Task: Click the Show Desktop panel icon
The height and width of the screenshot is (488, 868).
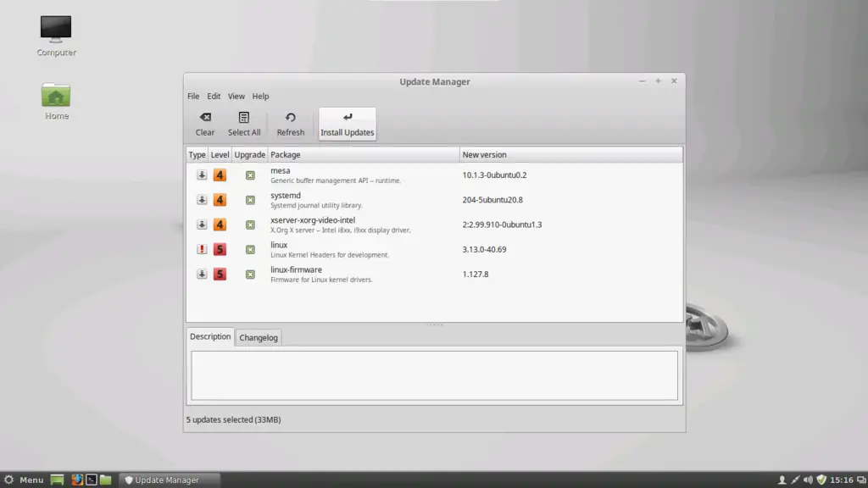Action: click(x=57, y=480)
